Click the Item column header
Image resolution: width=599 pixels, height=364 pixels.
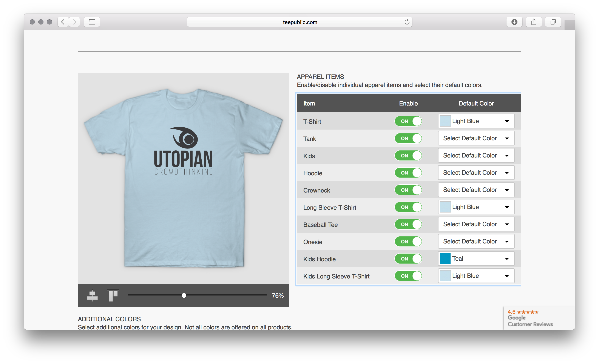click(309, 103)
